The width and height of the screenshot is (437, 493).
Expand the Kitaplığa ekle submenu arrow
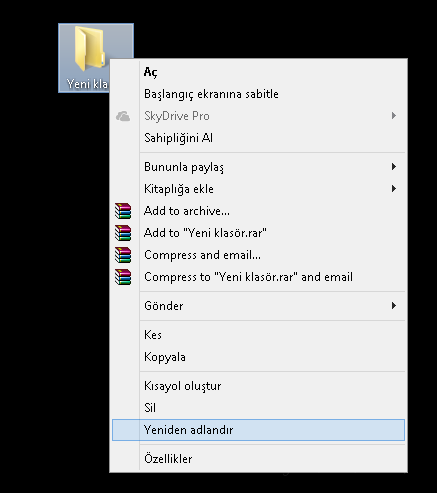pos(394,189)
